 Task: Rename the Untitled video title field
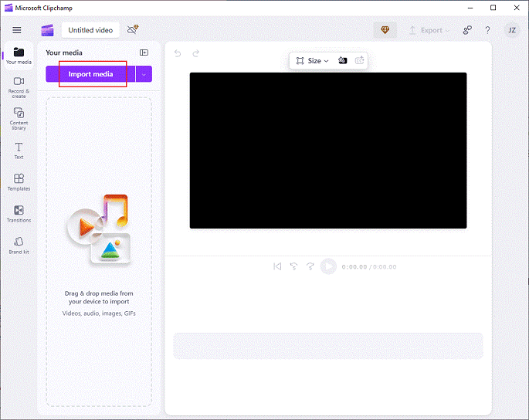click(x=90, y=30)
